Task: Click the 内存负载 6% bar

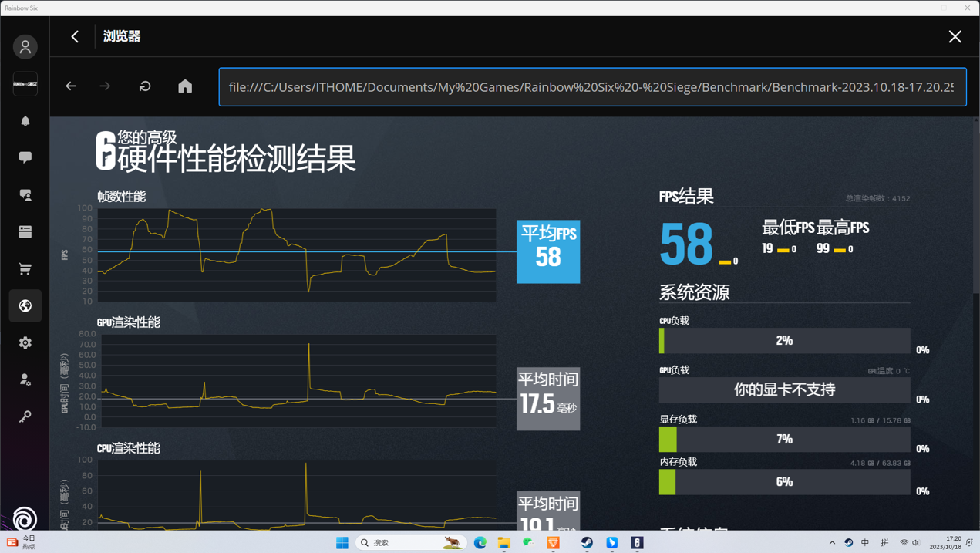Action: pyautogui.click(x=784, y=481)
